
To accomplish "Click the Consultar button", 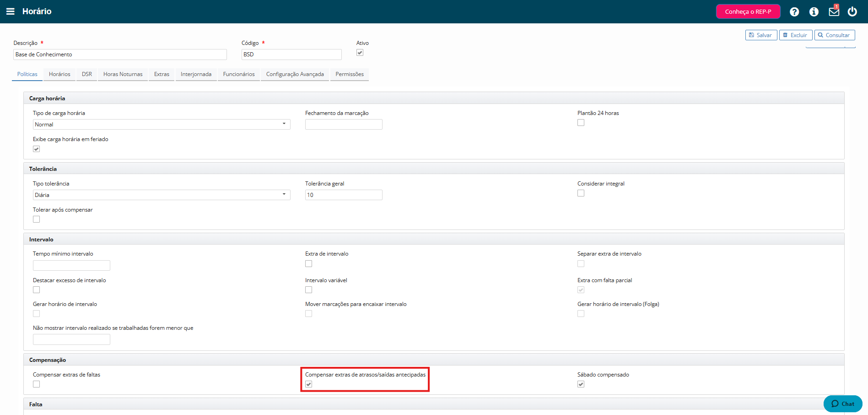I will point(835,35).
